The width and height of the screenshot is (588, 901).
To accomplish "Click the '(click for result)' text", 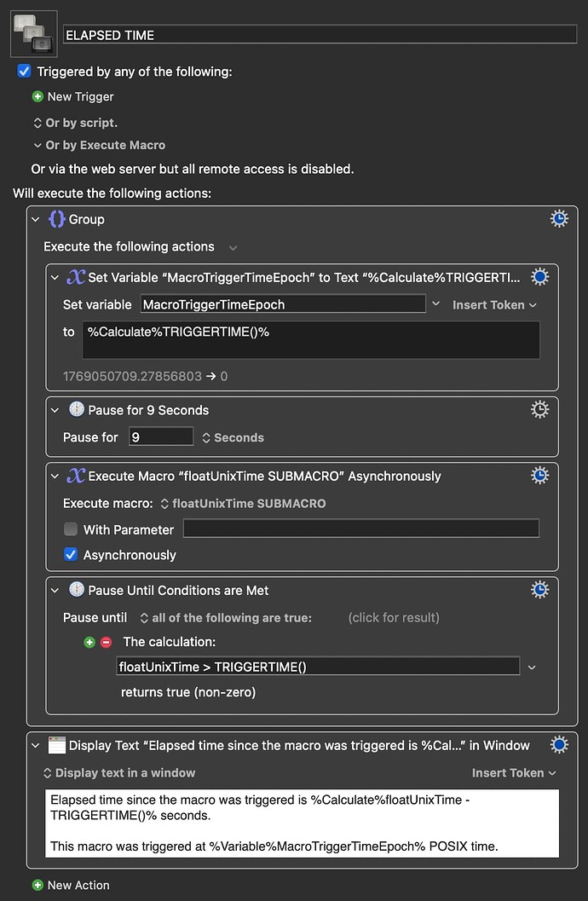I will point(394,617).
